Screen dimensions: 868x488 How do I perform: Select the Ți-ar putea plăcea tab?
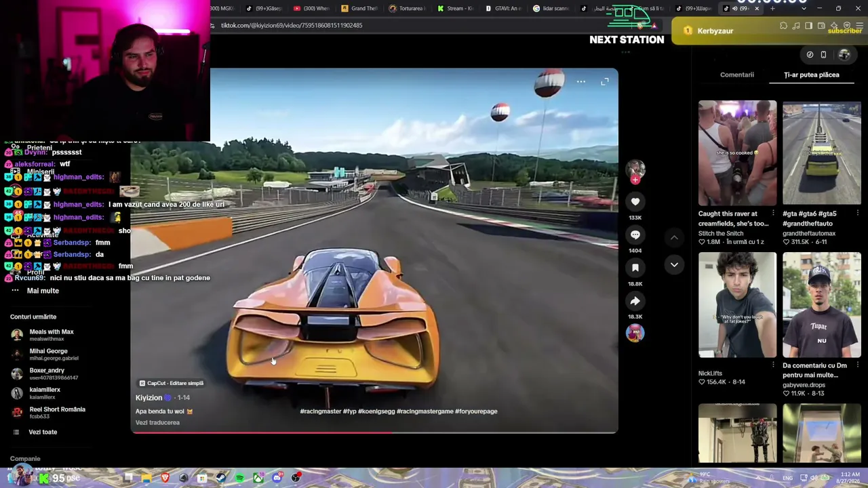[812, 75]
